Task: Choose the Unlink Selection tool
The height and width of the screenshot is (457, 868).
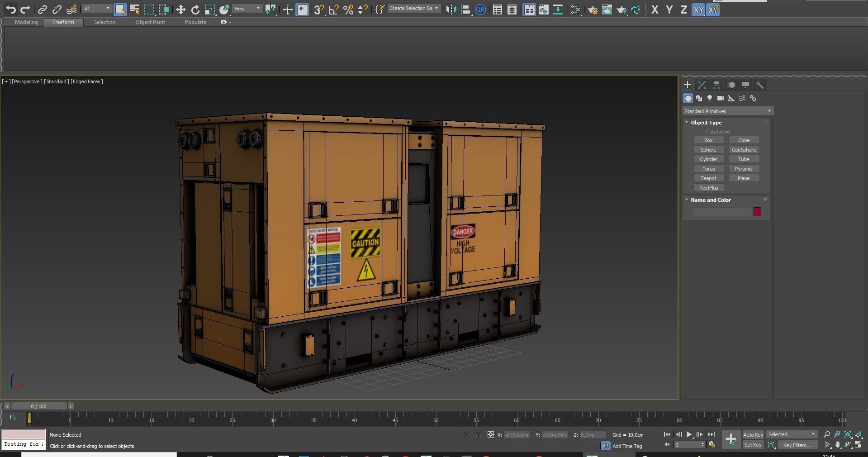Action: (x=57, y=10)
